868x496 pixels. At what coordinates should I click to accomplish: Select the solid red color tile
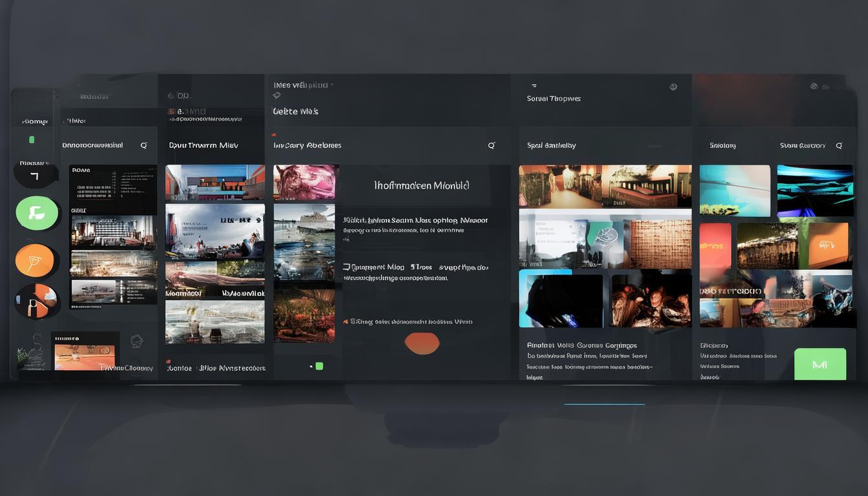click(x=716, y=246)
